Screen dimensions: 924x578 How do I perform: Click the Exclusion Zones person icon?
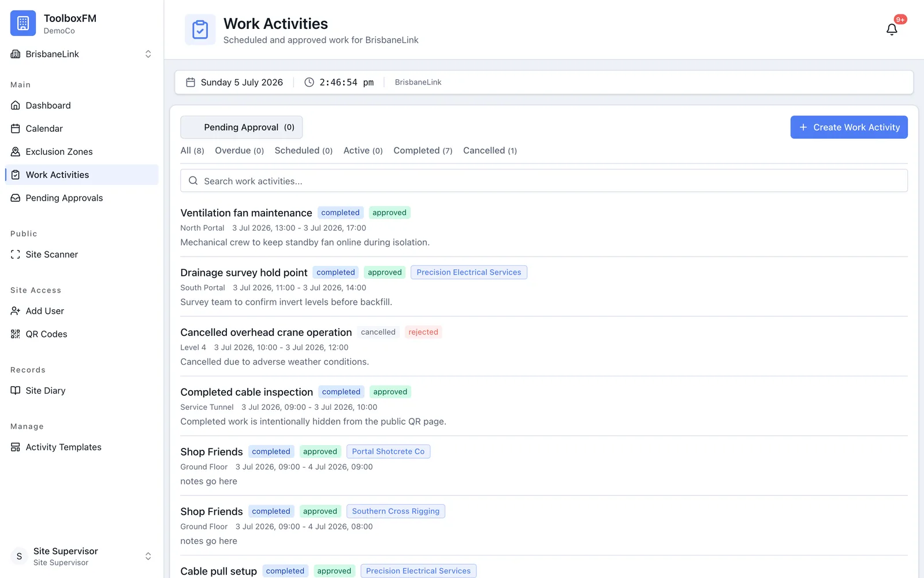[x=16, y=151]
